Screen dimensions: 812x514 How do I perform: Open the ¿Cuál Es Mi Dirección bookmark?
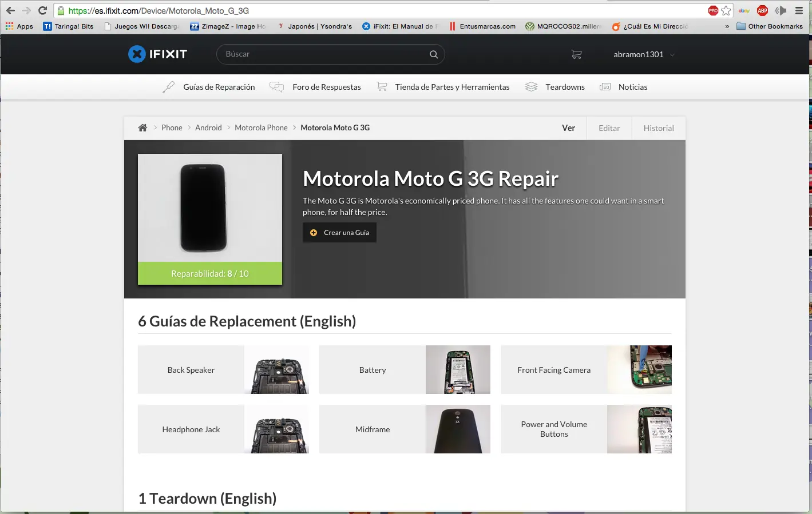(650, 26)
